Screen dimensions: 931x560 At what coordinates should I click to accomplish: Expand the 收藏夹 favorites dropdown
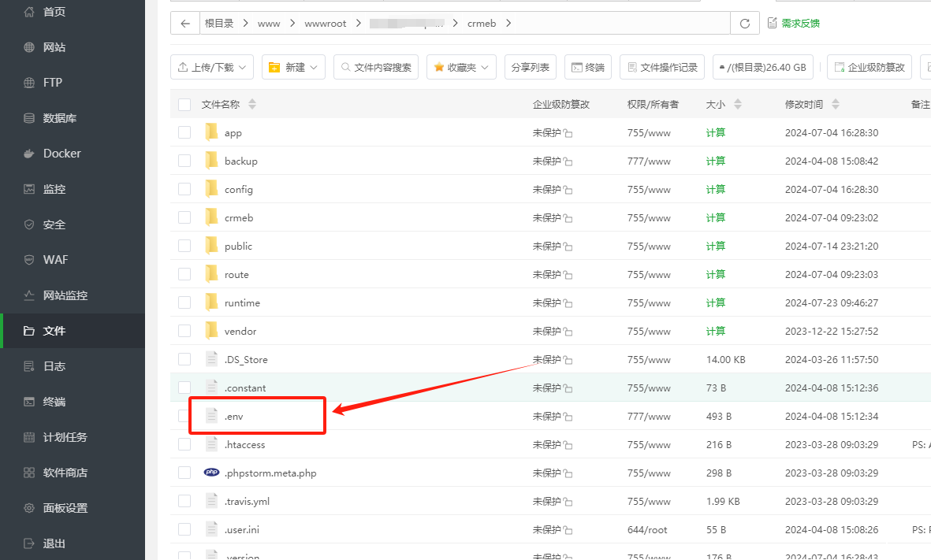(461, 68)
